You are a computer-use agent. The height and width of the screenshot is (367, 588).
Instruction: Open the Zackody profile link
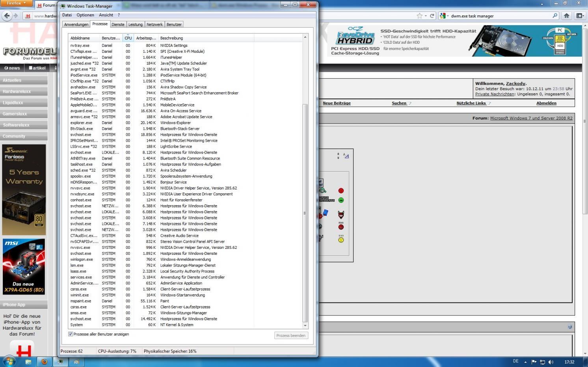click(x=515, y=83)
